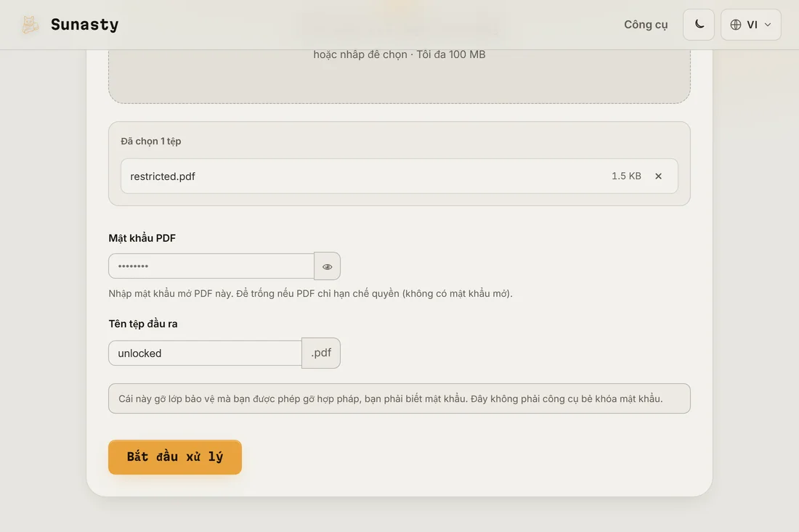The height and width of the screenshot is (532, 799).
Task: Click the 1.5 KB file size text
Action: [x=626, y=176]
